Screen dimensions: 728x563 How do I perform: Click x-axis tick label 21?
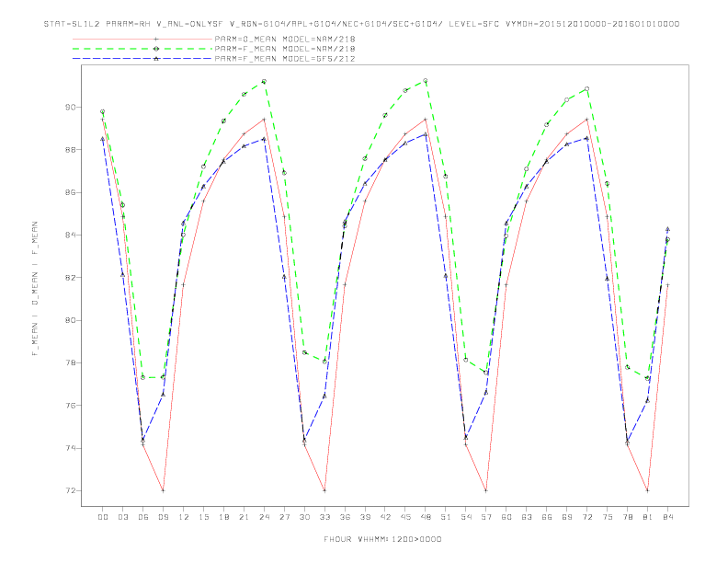click(x=245, y=517)
